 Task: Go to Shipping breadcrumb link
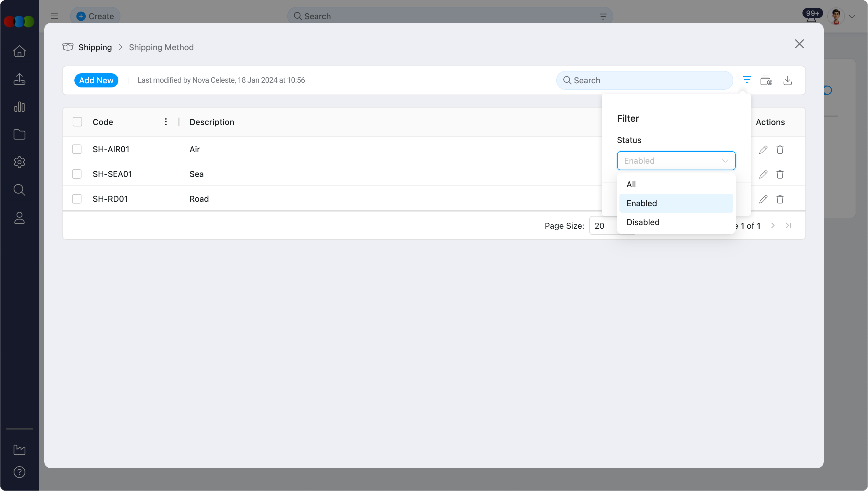(95, 47)
